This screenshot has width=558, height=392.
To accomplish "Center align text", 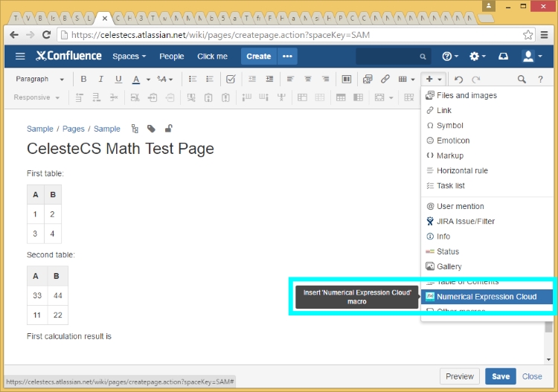I will tap(308, 79).
